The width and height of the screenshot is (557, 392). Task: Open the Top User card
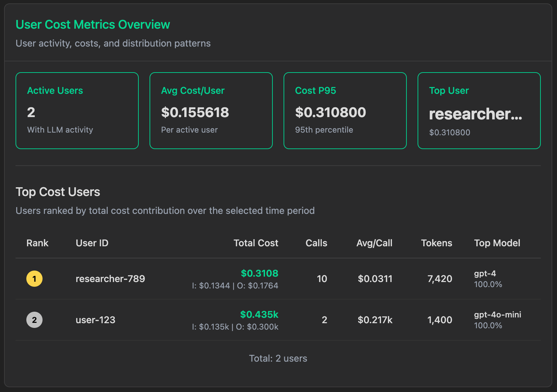(479, 111)
